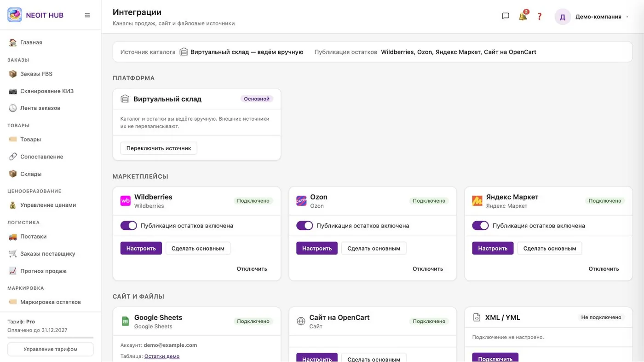Click the NEOIT HUB logo icon
The image size is (644, 362).
(15, 15)
